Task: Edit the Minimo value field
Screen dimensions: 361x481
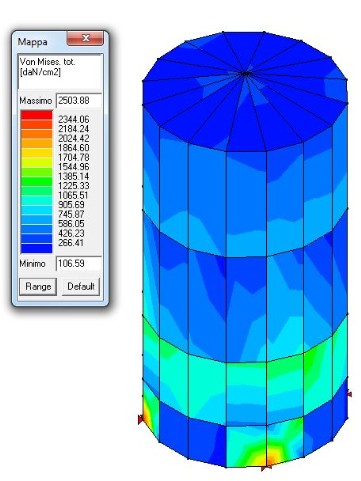Action: coord(79,264)
